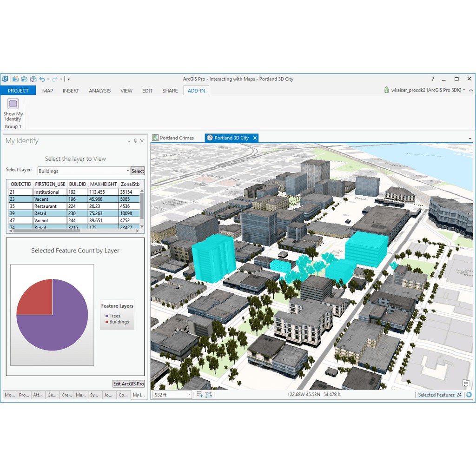
Task: Switch to the 'Sy...' pane tab
Action: [x=94, y=395]
